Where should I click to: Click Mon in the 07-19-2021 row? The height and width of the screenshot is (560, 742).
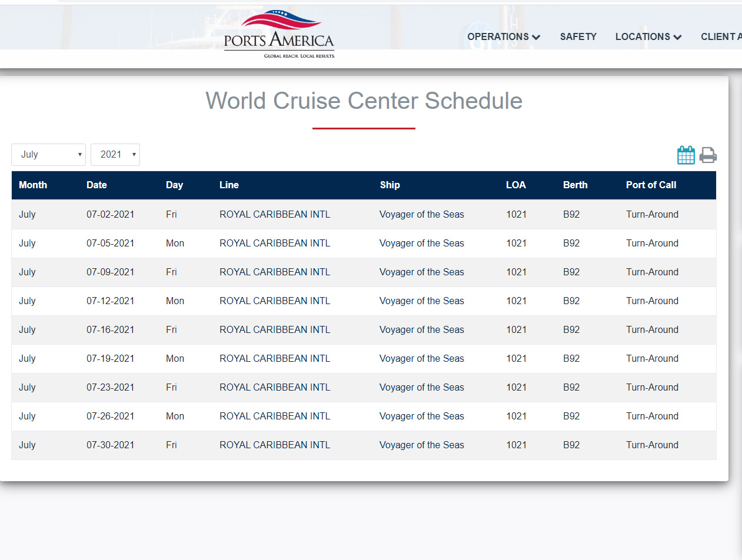tap(175, 358)
